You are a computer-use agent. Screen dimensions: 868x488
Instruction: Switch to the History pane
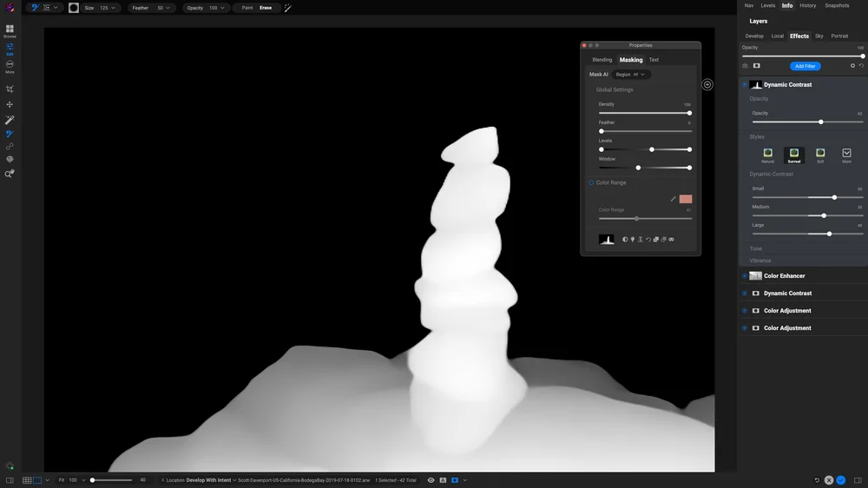[807, 5]
